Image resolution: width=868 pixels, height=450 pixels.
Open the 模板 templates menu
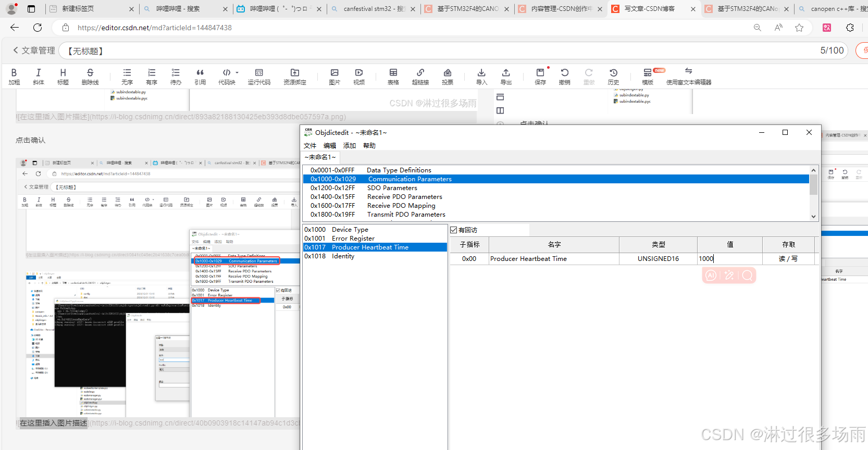[x=648, y=76]
